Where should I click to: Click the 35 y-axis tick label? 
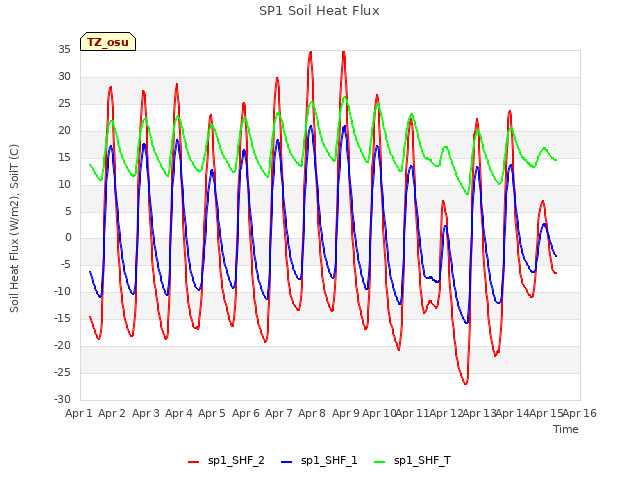[x=64, y=49]
